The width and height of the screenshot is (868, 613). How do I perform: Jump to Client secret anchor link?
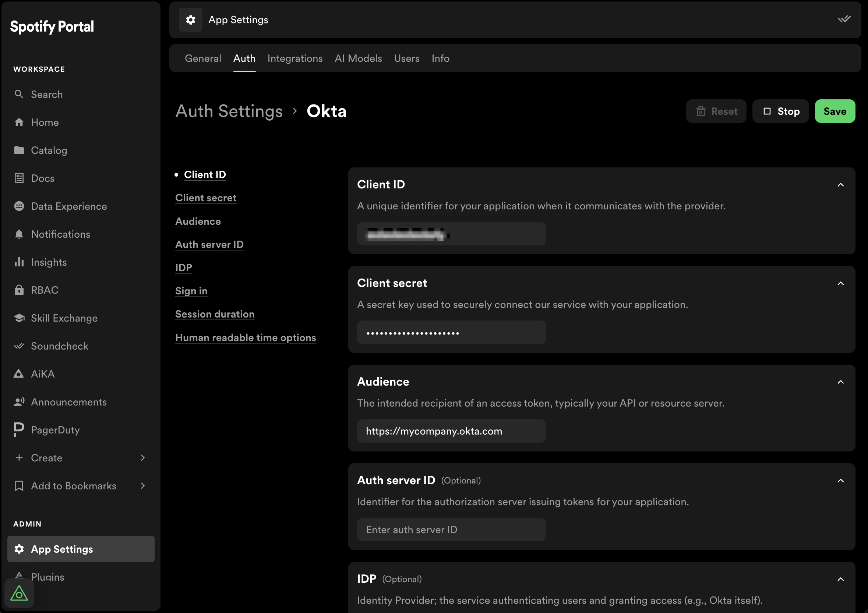click(x=206, y=198)
